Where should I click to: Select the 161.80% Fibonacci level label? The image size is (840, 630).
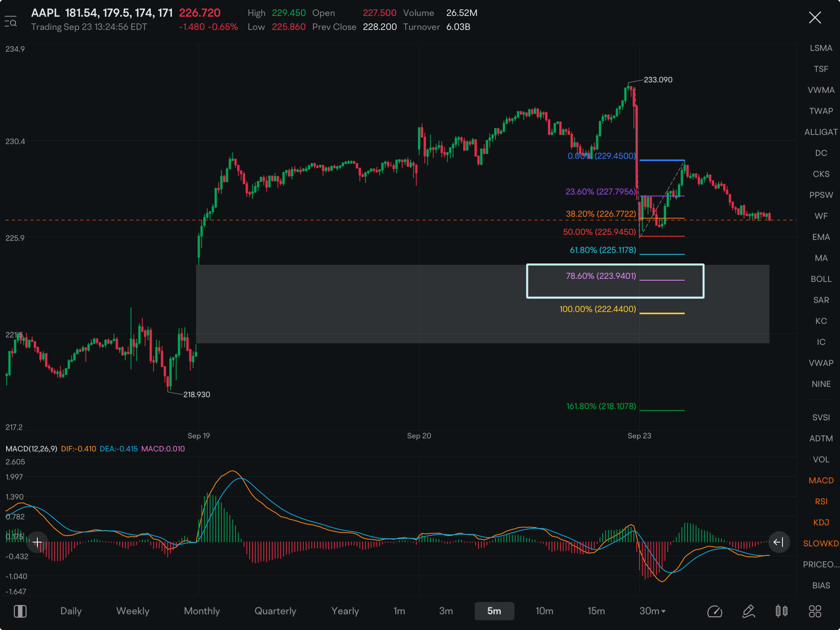[x=601, y=406]
